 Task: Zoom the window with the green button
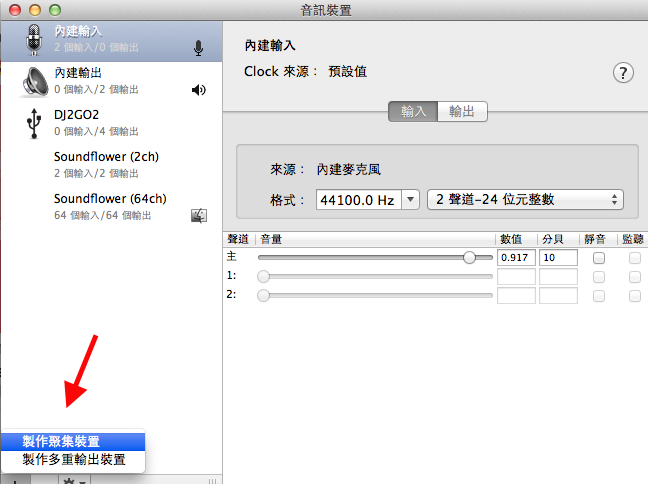(55, 10)
